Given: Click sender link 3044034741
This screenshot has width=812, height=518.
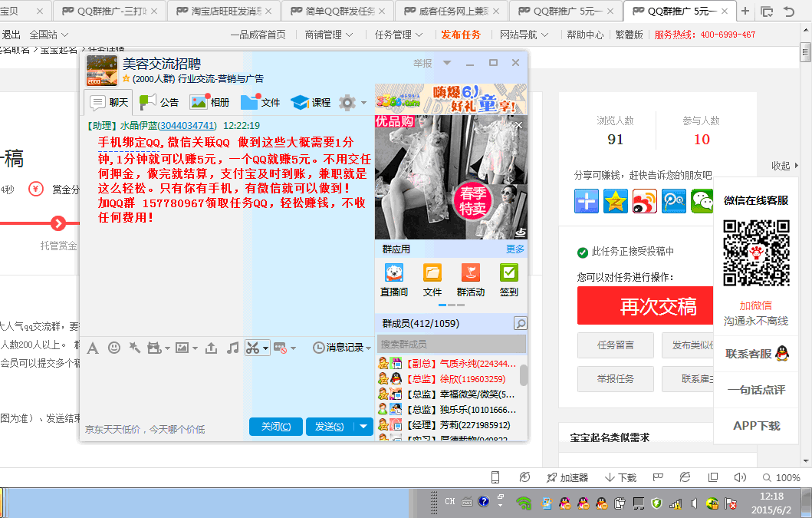Looking at the screenshot, I should [x=187, y=126].
